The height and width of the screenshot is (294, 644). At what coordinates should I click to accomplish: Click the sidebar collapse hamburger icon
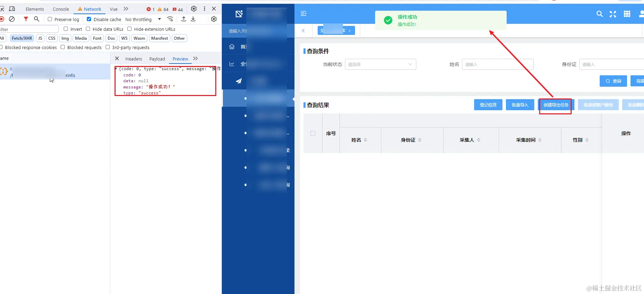(x=303, y=13)
